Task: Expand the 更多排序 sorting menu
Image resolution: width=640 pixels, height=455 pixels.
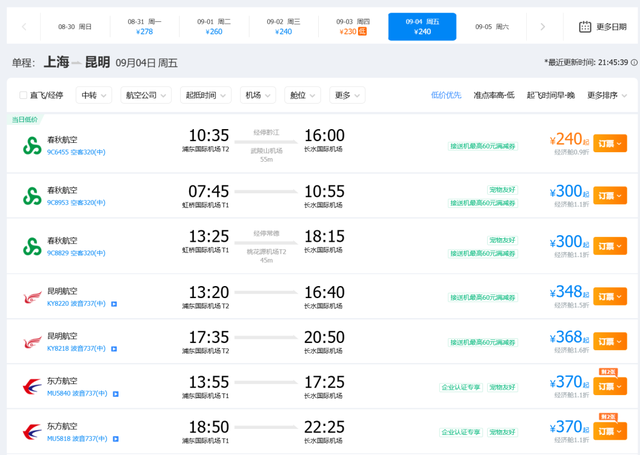Action: click(607, 95)
